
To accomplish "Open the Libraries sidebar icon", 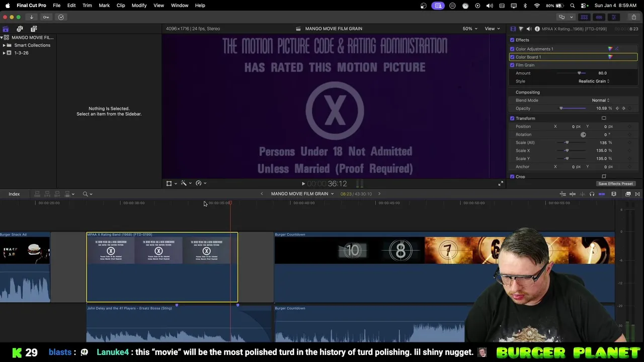I will pyautogui.click(x=6, y=29).
